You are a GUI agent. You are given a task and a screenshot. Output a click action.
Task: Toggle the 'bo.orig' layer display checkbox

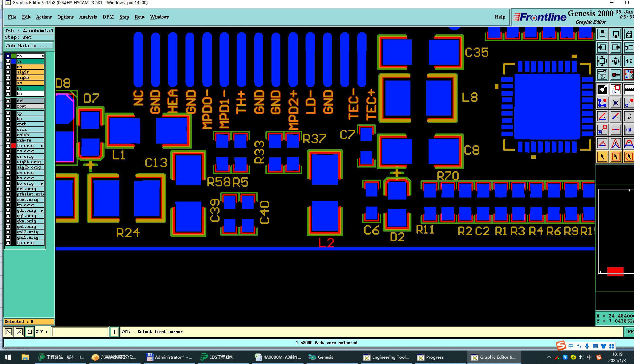[x=8, y=183]
